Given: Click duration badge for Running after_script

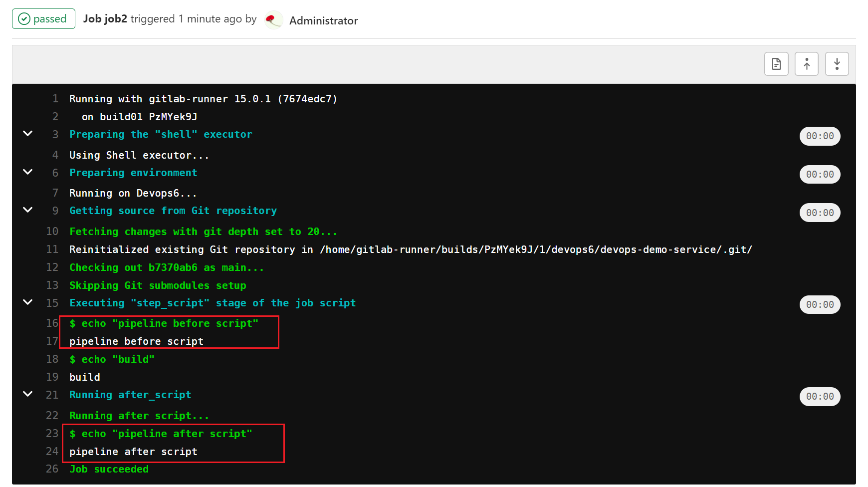Looking at the screenshot, I should [x=820, y=397].
